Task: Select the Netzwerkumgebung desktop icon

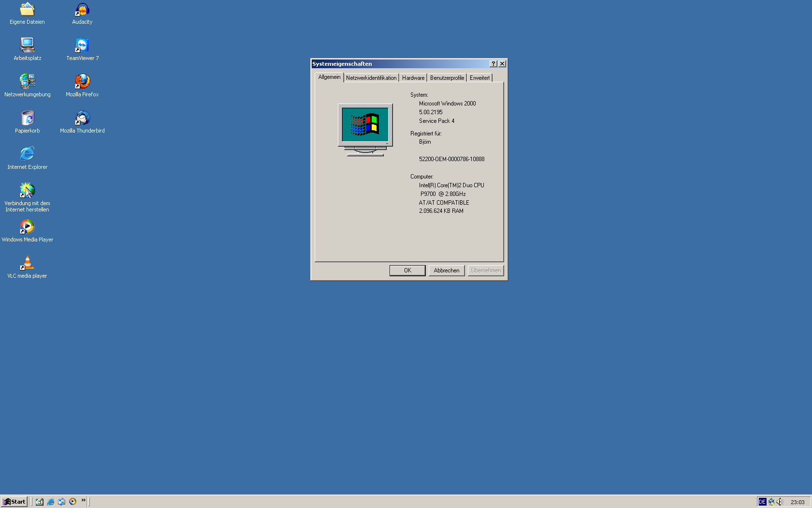Action: coord(28,82)
